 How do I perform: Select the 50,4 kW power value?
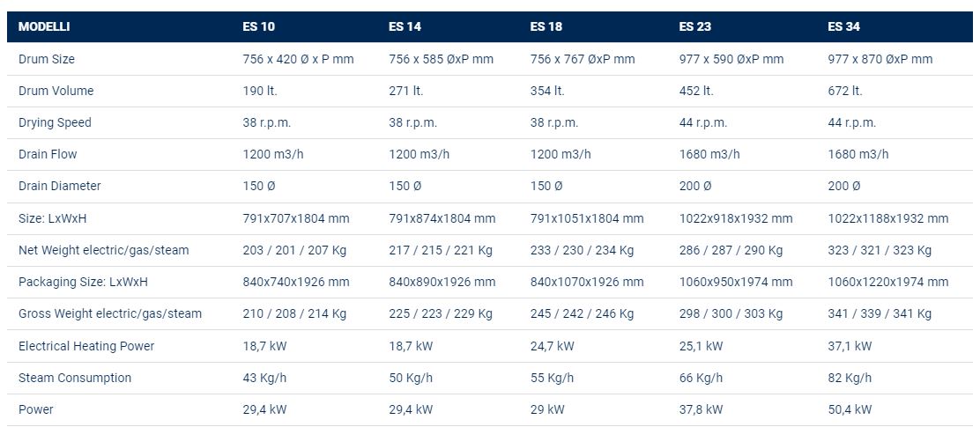tap(850, 409)
